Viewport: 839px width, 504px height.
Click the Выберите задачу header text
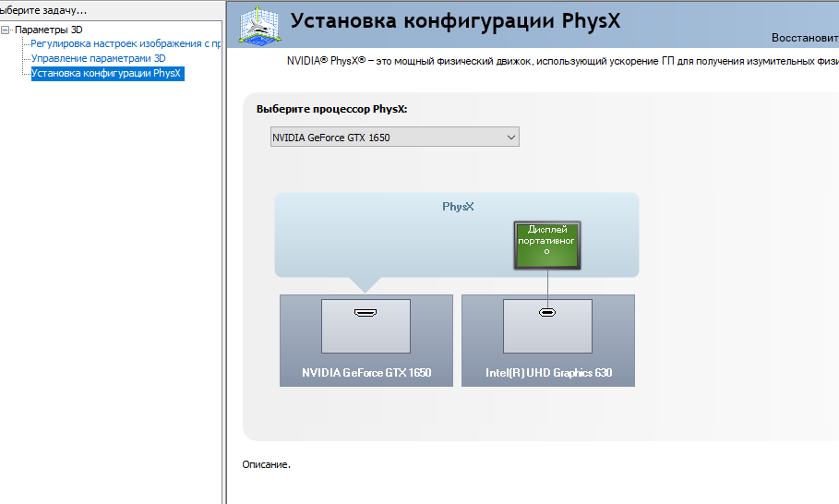43,10
